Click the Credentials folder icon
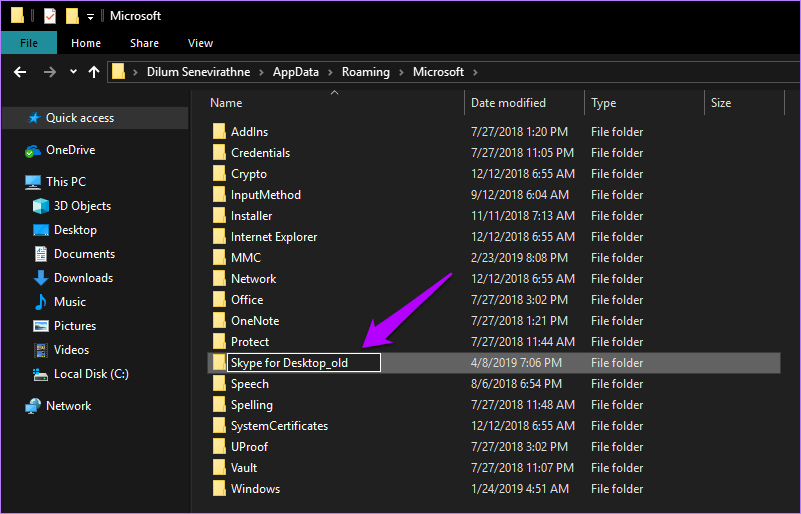Image resolution: width=801 pixels, height=514 pixels. click(x=219, y=152)
